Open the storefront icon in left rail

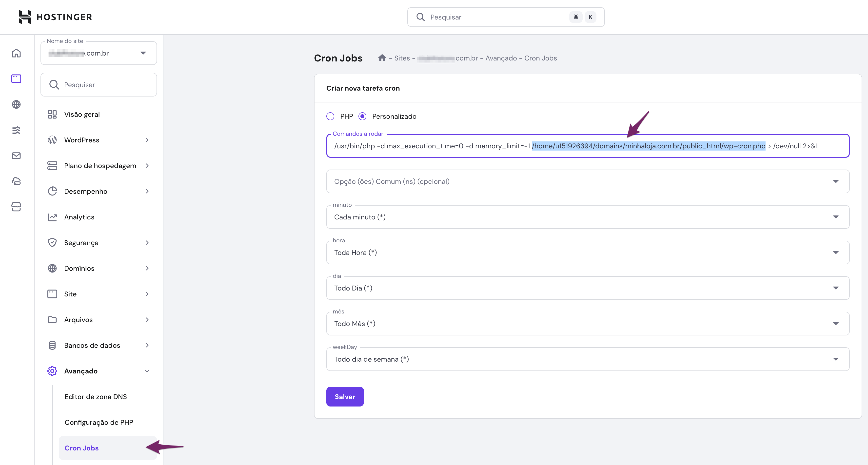pyautogui.click(x=16, y=207)
